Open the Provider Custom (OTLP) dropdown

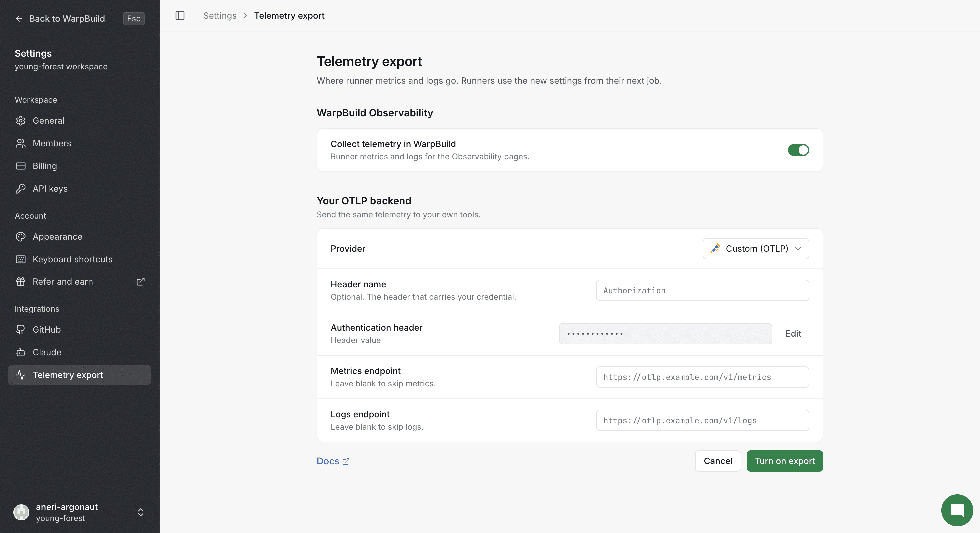[x=756, y=249]
